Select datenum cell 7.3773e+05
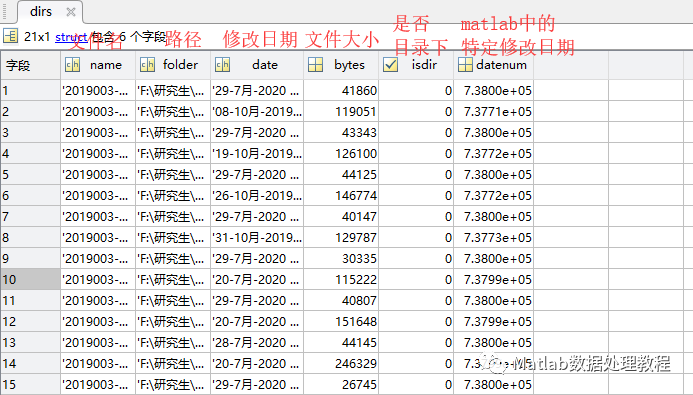This screenshot has height=395, width=693. (494, 238)
